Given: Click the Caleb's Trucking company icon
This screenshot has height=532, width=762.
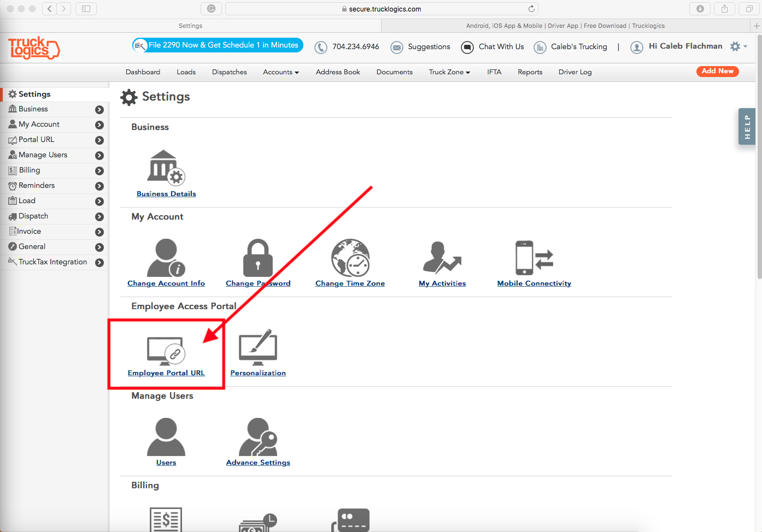Looking at the screenshot, I should [x=540, y=48].
